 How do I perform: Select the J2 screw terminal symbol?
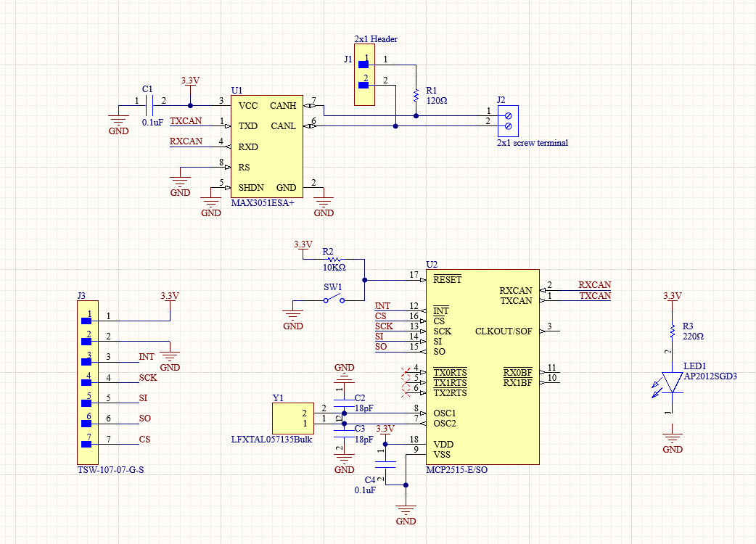coord(508,121)
